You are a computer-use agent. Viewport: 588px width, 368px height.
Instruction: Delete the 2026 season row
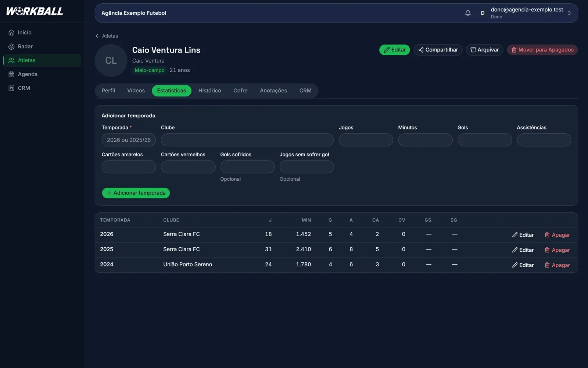click(x=557, y=235)
